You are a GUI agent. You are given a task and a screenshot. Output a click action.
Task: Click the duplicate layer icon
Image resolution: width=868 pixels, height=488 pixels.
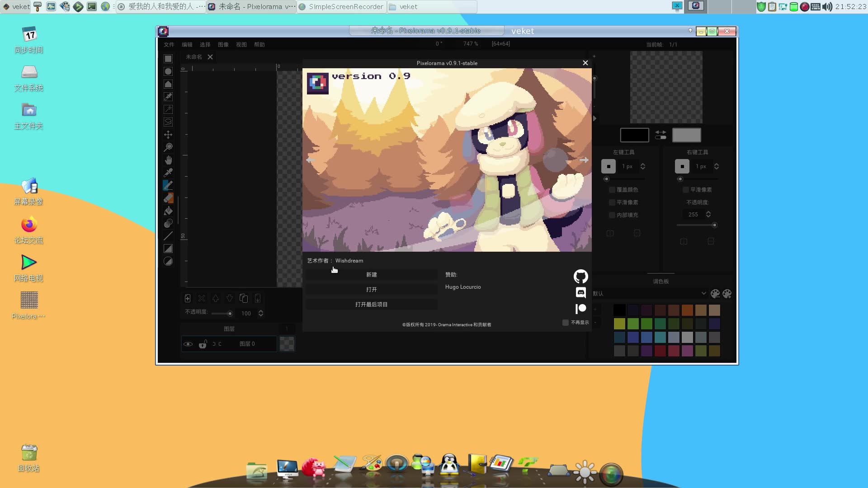coord(244,298)
